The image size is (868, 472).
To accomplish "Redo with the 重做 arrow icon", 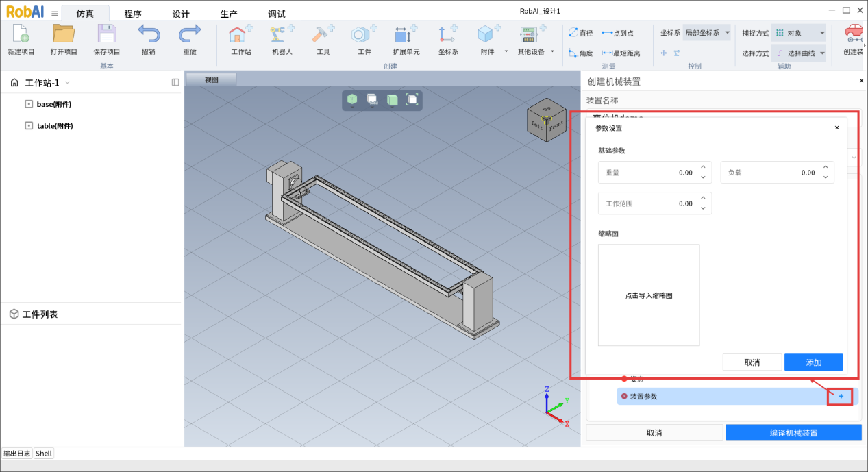I will coord(190,34).
